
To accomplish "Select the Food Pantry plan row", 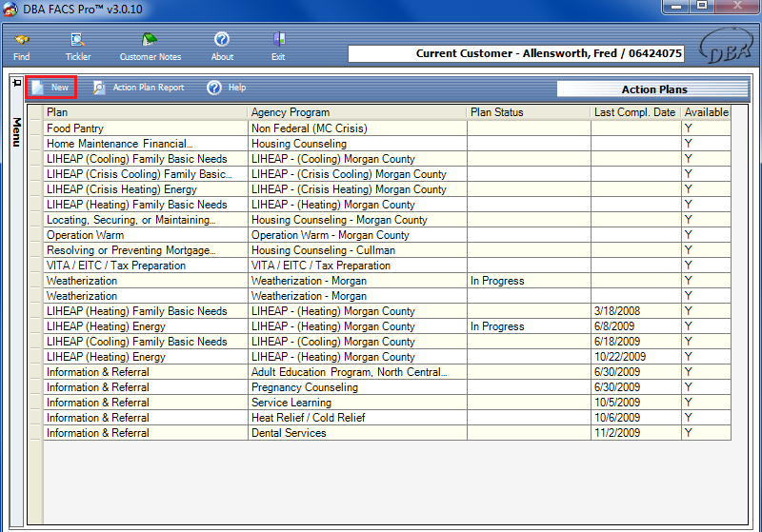I will point(145,128).
